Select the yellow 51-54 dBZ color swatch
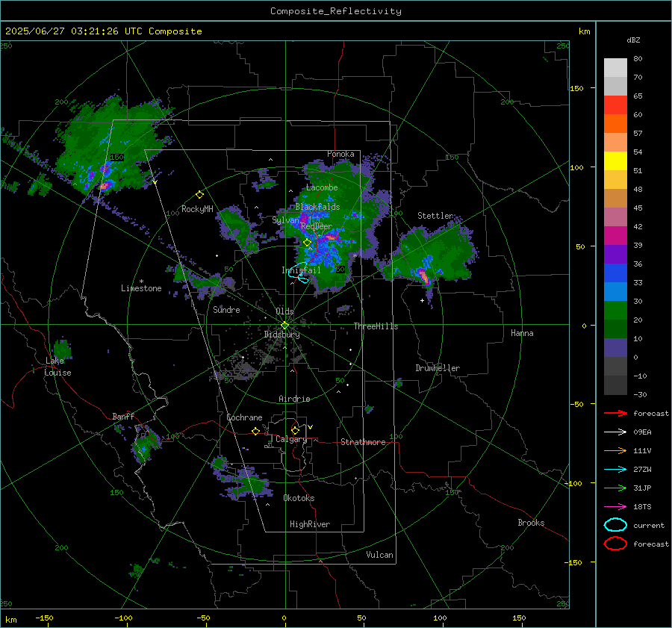The image size is (672, 628). [615, 161]
